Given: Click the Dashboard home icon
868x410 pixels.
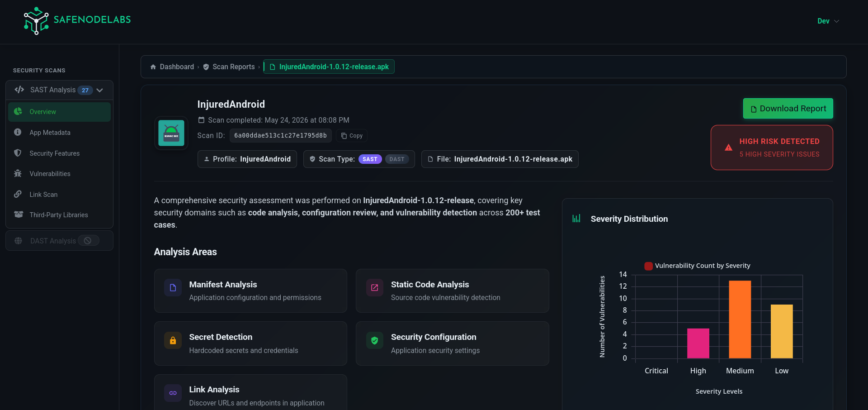Looking at the screenshot, I should point(153,67).
